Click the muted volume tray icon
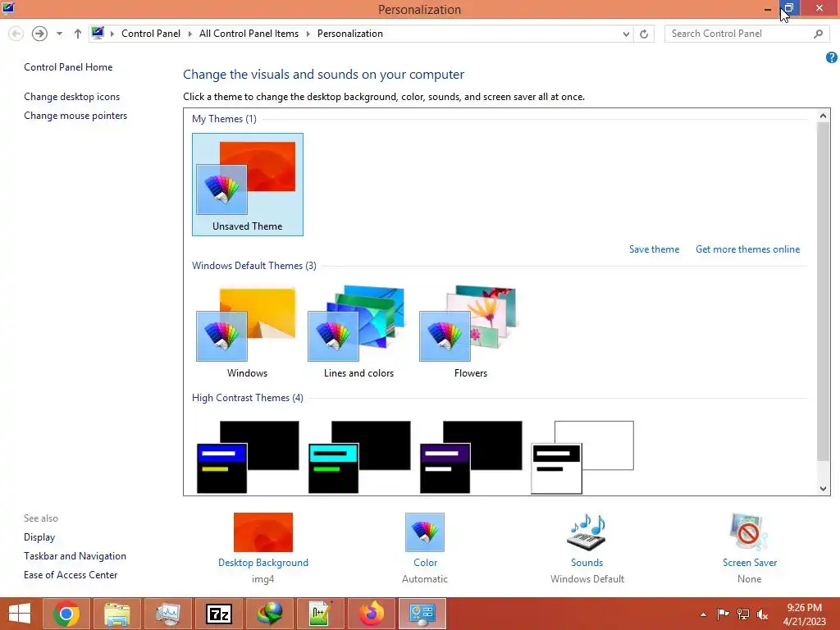840x630 pixels. click(762, 614)
